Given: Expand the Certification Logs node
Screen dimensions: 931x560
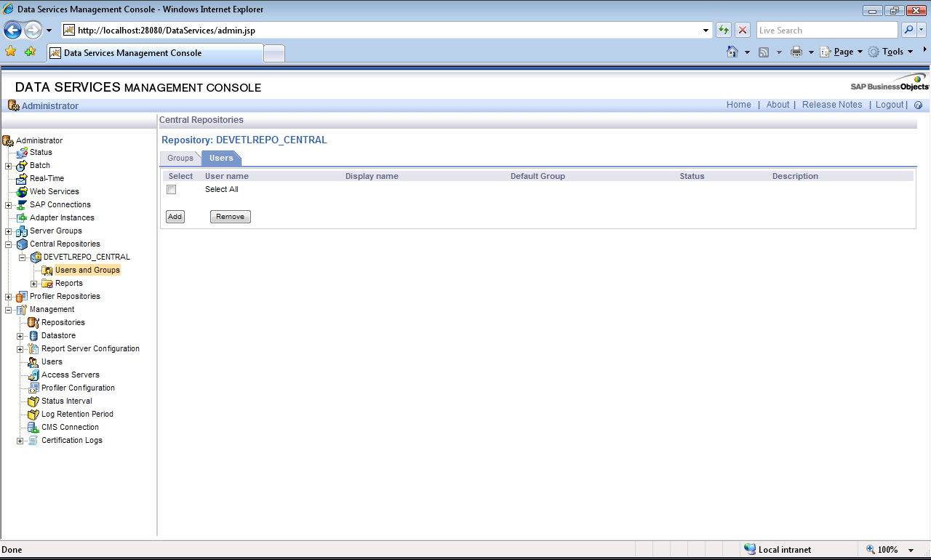Looking at the screenshot, I should coord(20,441).
